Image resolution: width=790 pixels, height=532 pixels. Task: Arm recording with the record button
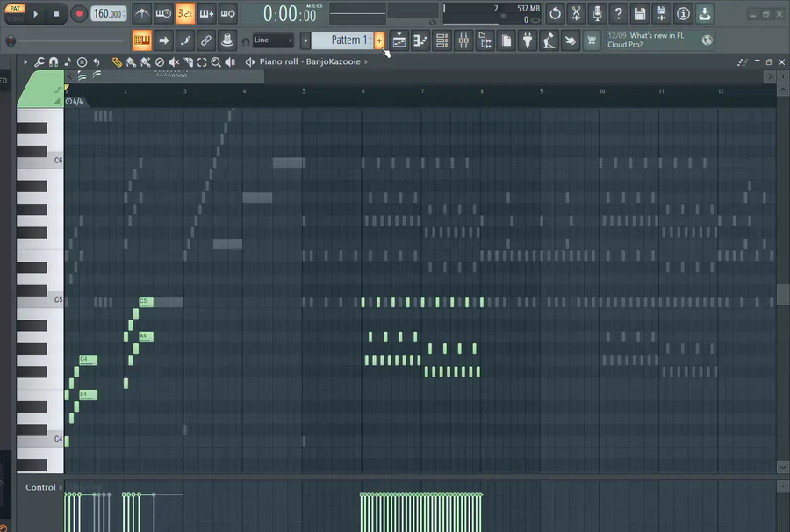pos(79,14)
